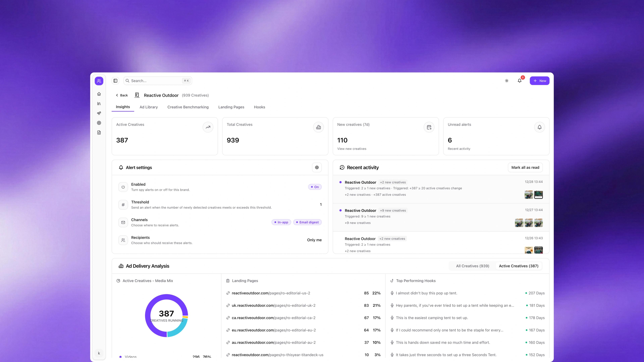Open the document icon in sidebar

coord(99,133)
